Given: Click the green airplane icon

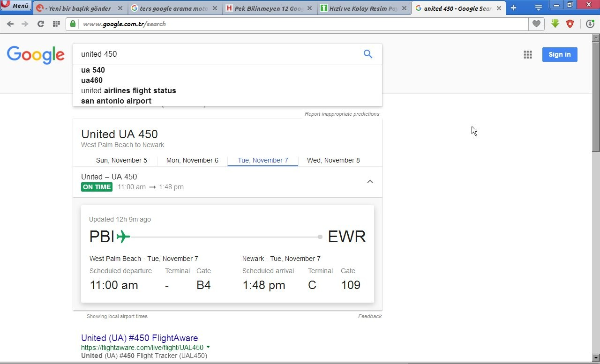Looking at the screenshot, I should coord(123,237).
